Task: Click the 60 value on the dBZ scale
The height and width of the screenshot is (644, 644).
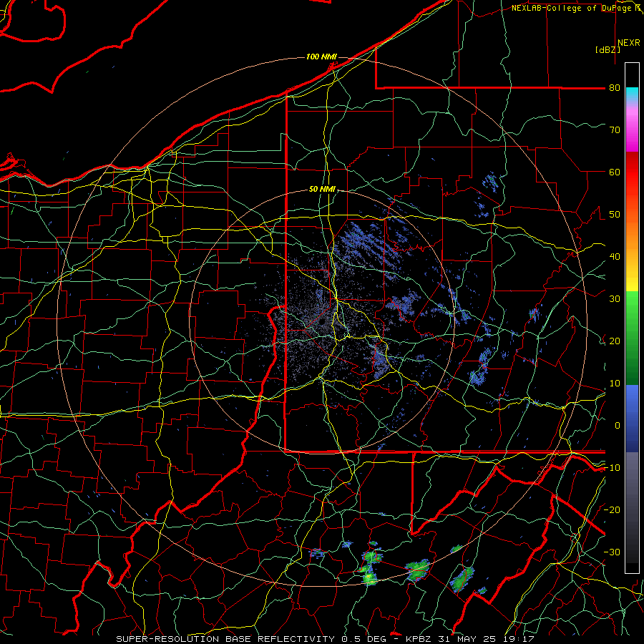Action: (615, 172)
